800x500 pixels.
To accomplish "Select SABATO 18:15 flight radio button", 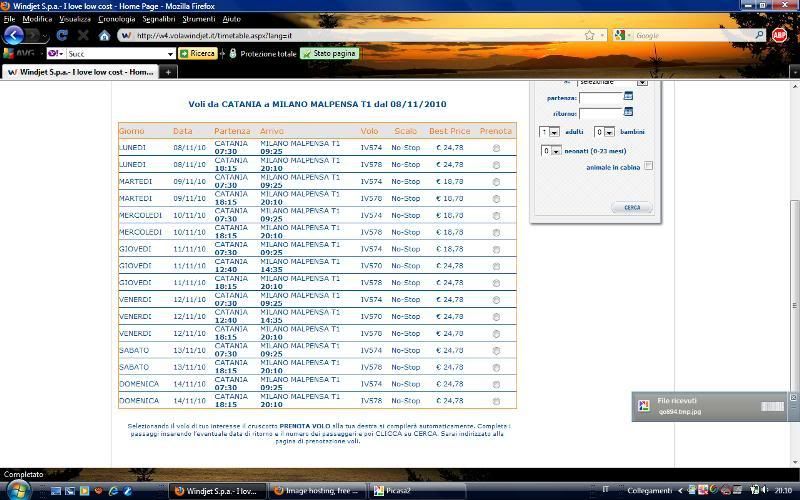I will [496, 367].
